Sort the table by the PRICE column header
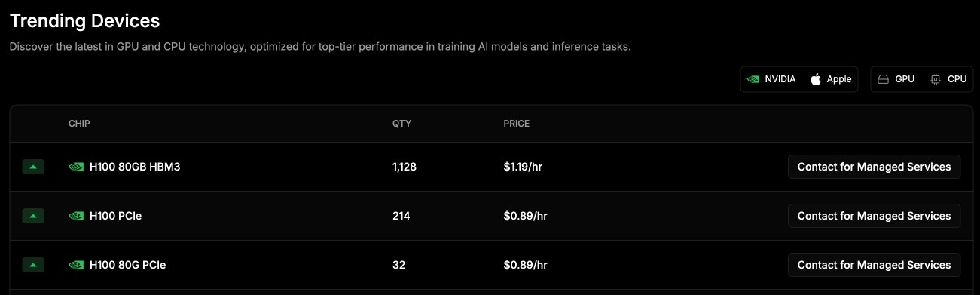Screen dimensions: 980x295 tap(517, 124)
